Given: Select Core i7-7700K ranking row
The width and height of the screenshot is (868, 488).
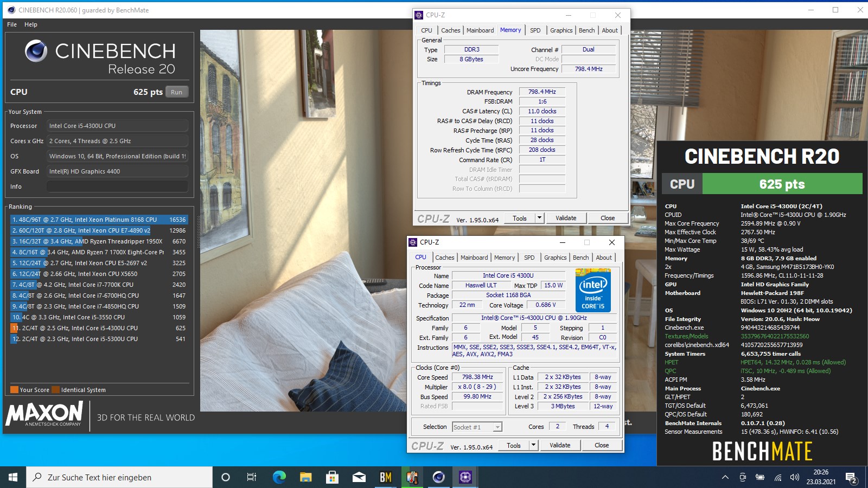Looking at the screenshot, I should click(99, 285).
